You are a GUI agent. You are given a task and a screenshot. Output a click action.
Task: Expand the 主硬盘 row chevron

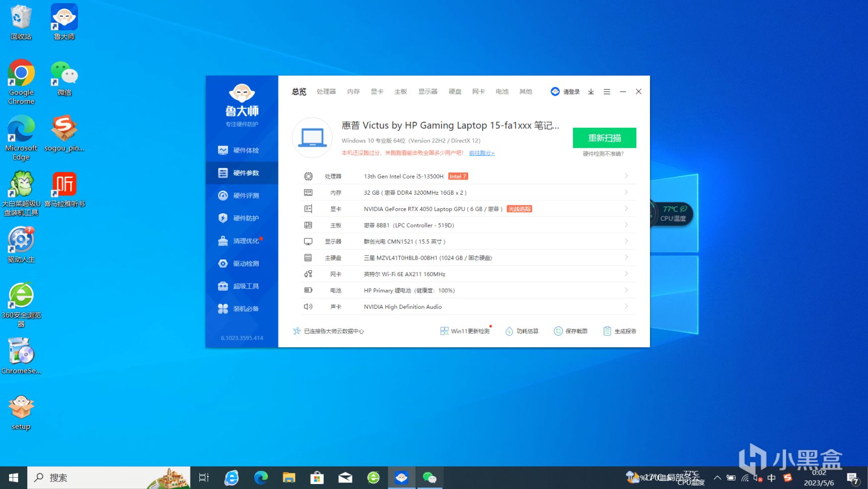[x=626, y=258]
